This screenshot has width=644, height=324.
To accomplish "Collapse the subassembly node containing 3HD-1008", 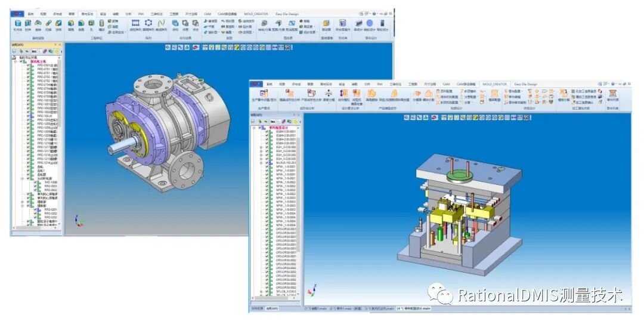I will tap(23, 178).
